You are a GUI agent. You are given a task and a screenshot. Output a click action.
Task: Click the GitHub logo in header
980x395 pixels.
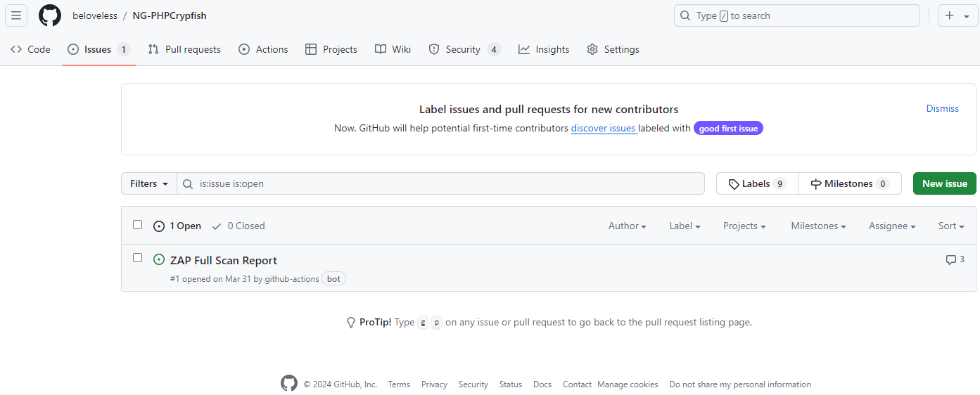(50, 15)
